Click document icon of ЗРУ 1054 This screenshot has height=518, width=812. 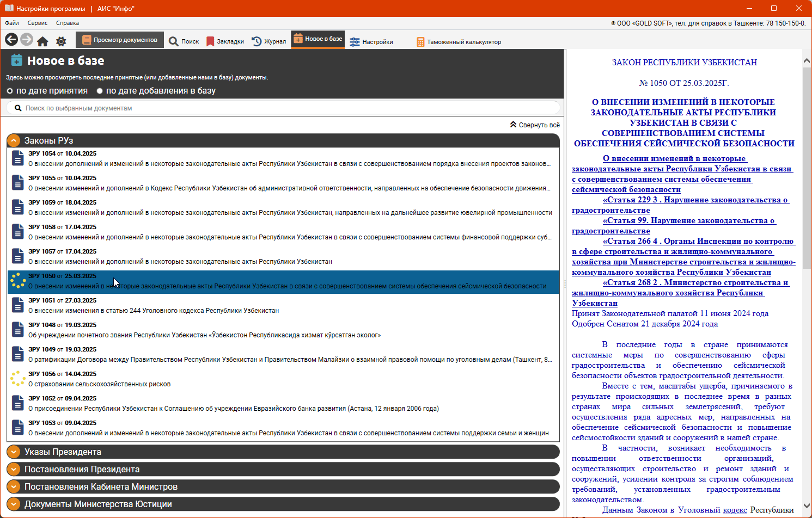coord(18,158)
